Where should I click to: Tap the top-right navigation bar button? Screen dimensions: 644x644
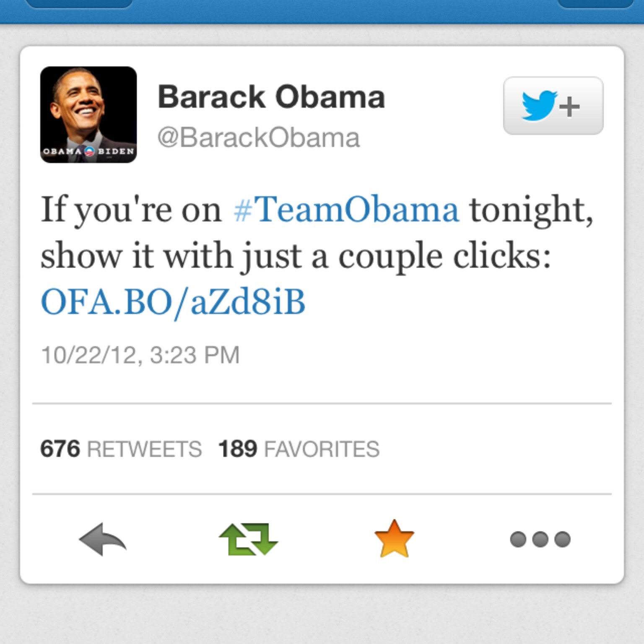click(x=595, y=3)
